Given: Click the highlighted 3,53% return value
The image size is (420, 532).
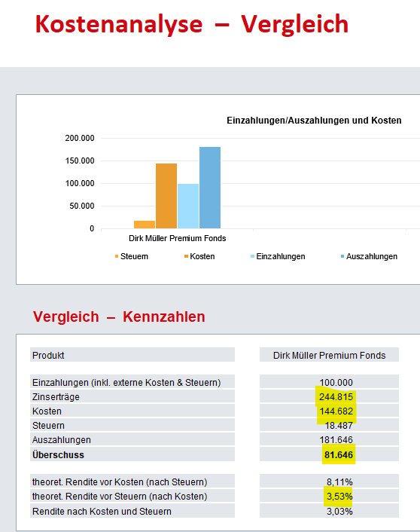Looking at the screenshot, I should (x=339, y=497).
